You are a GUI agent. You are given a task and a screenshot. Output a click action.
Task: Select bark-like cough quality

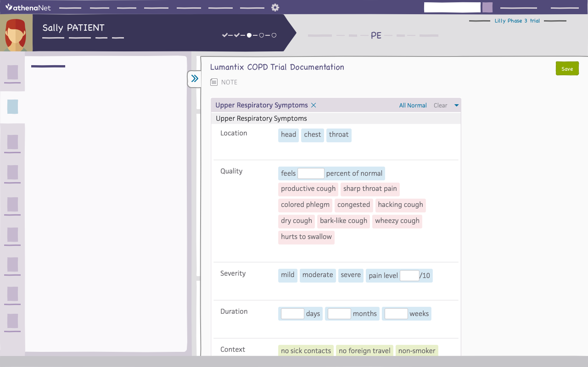(x=343, y=221)
